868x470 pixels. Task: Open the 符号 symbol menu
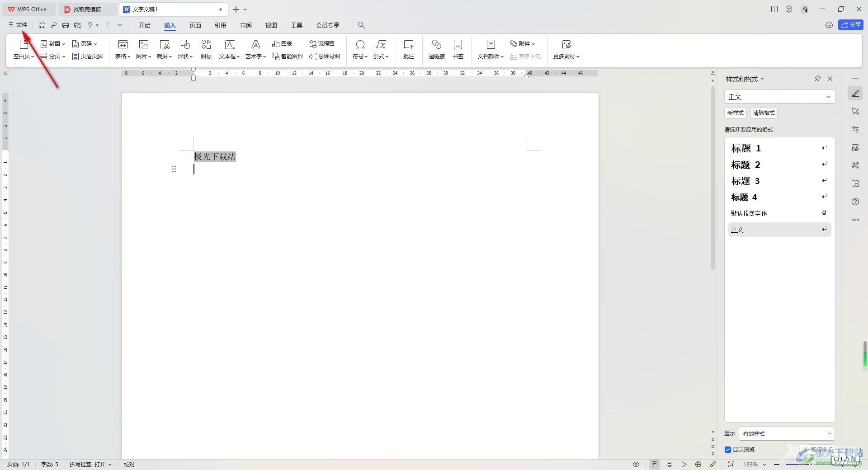point(360,49)
